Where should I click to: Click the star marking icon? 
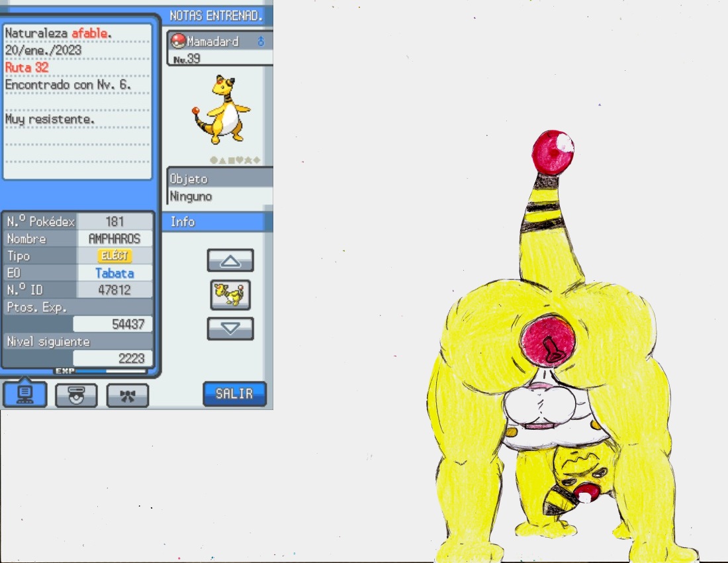point(248,160)
